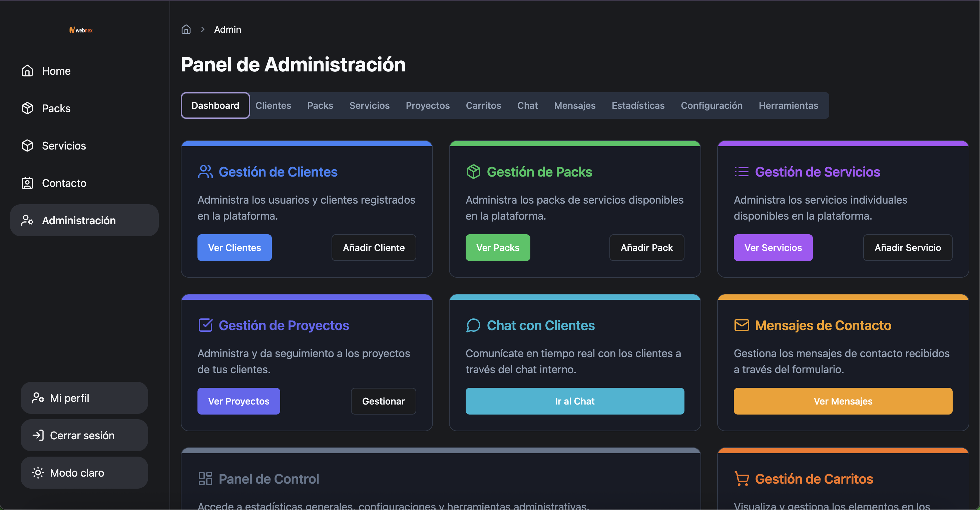
Task: Click the Administración user-gear icon in sidebar
Action: coord(27,220)
